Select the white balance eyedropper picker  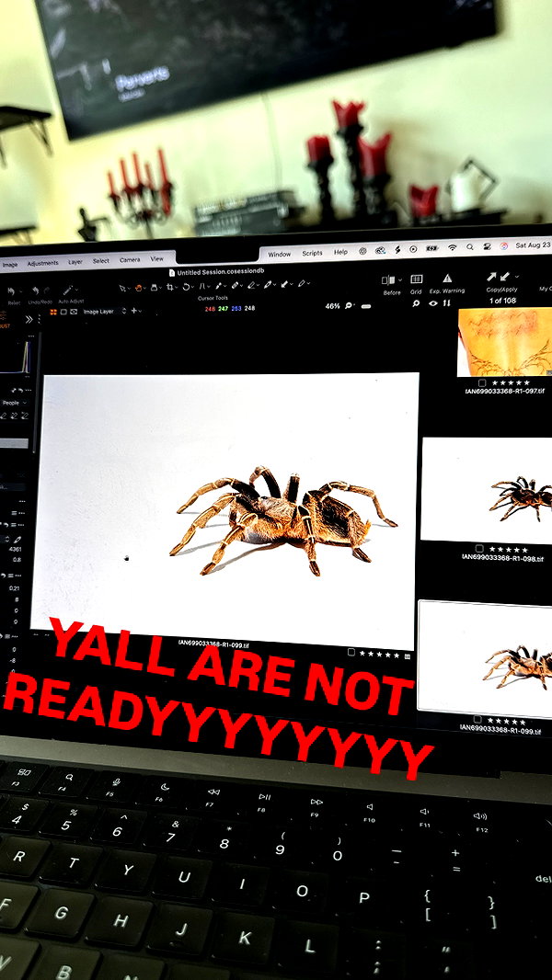[x=17, y=539]
